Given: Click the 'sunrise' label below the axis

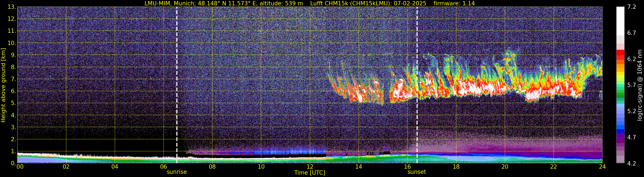Looking at the screenshot, I should (177, 172).
